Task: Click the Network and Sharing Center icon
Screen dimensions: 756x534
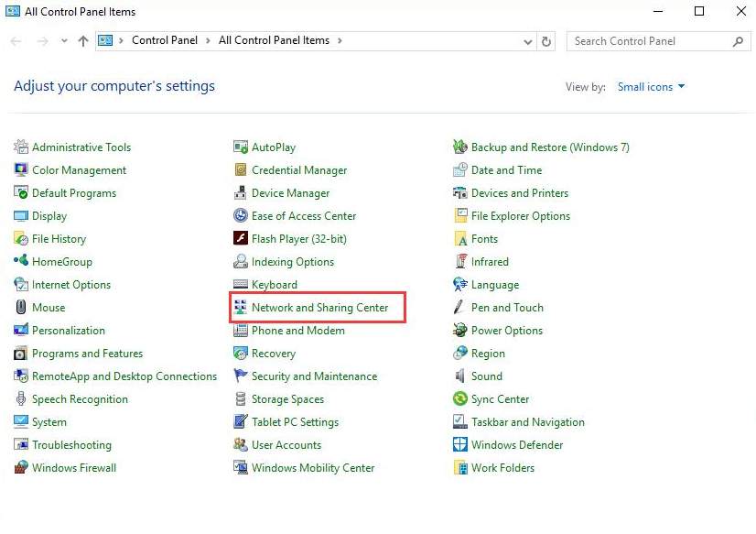Action: pyautogui.click(x=240, y=307)
